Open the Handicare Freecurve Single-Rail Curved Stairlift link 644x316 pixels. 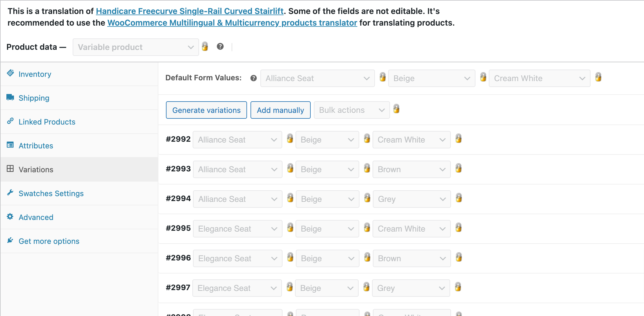(190, 11)
